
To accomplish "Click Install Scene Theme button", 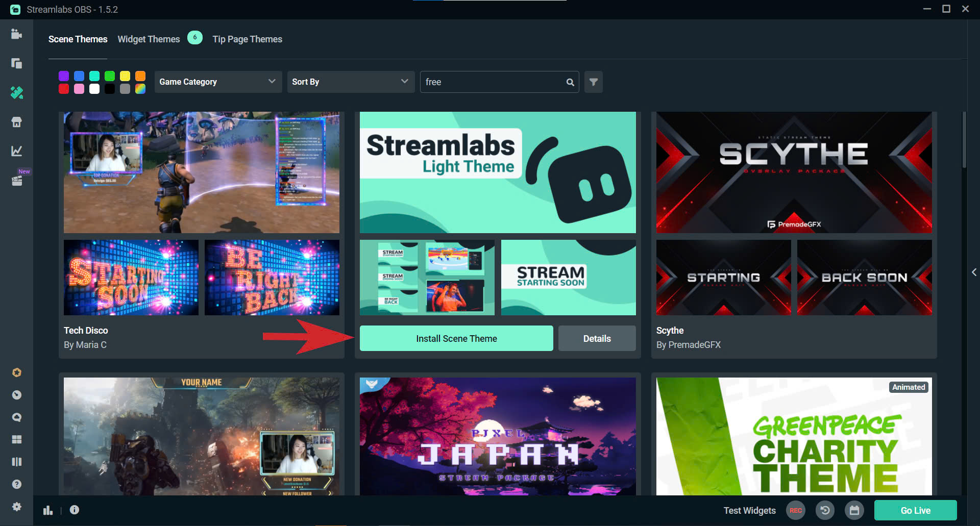I will pyautogui.click(x=456, y=338).
